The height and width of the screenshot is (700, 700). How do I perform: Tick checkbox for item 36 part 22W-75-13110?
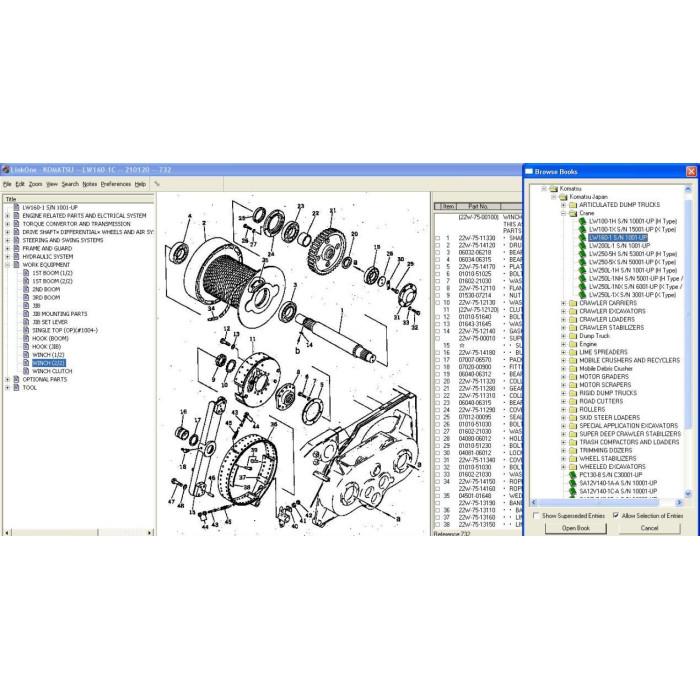click(438, 510)
